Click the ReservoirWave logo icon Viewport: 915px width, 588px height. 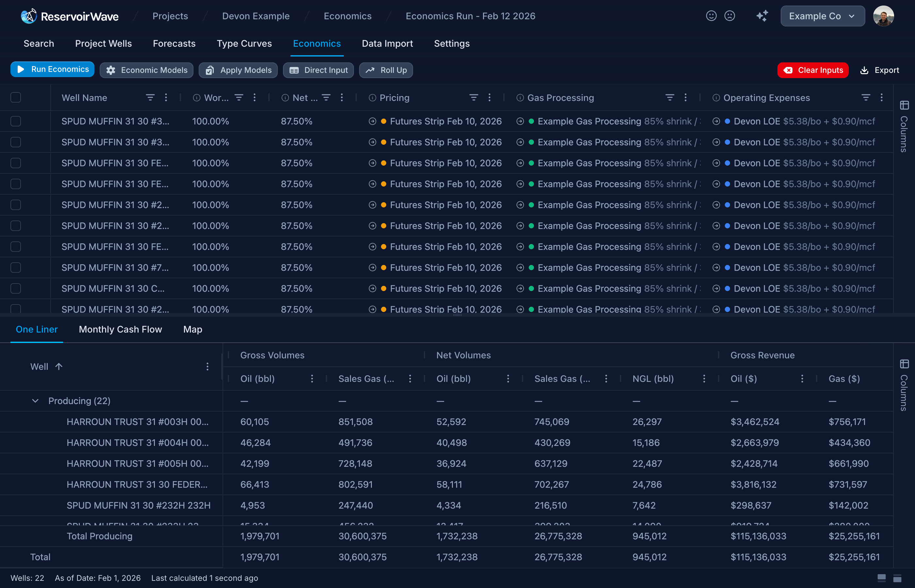(28, 16)
